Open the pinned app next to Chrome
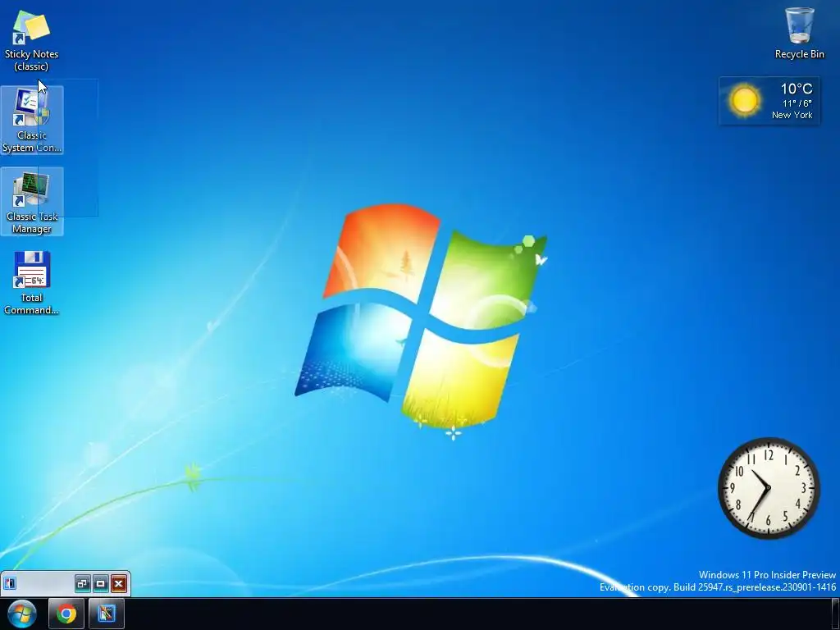The height and width of the screenshot is (630, 840). tap(106, 614)
